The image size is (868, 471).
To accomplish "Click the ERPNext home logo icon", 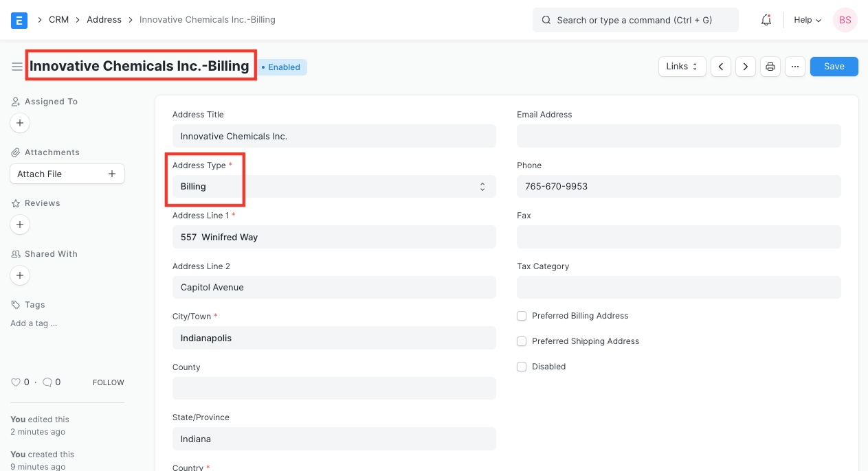I will pos(20,20).
